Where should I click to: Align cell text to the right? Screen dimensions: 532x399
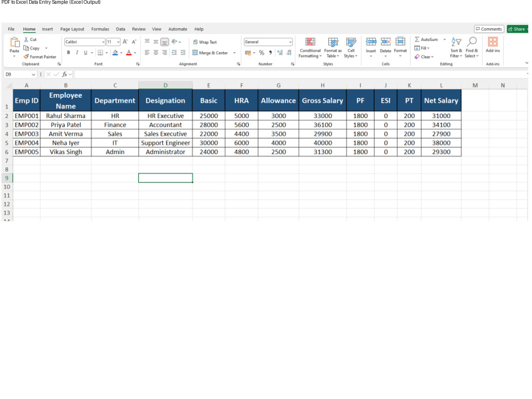coord(164,53)
